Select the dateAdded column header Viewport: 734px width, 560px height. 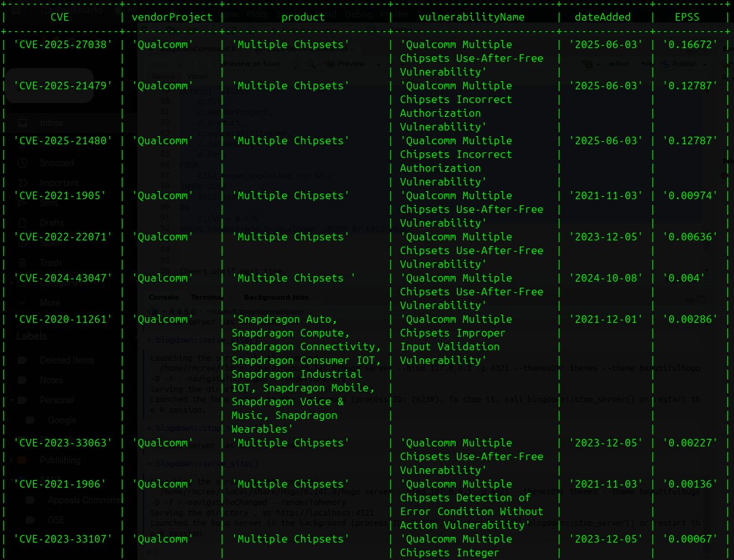[x=602, y=17]
